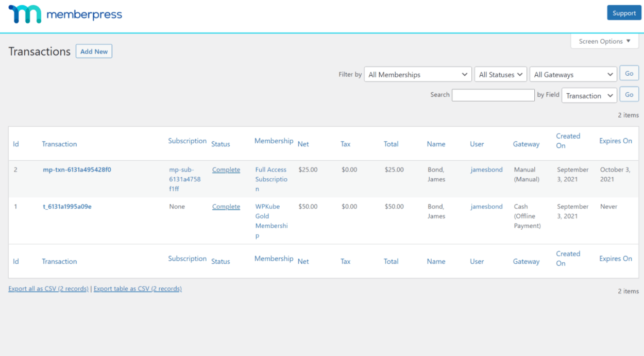Open the search by Field Transaction dropdown

pyautogui.click(x=589, y=95)
